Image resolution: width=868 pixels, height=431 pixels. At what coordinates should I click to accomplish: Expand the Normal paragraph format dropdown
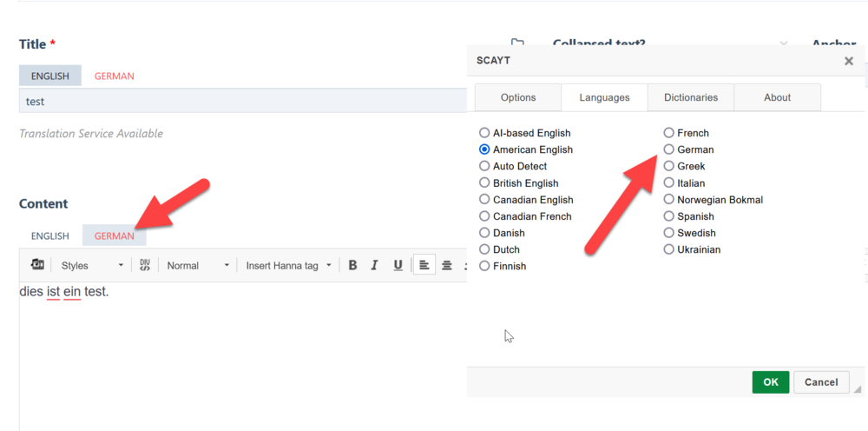click(x=199, y=266)
